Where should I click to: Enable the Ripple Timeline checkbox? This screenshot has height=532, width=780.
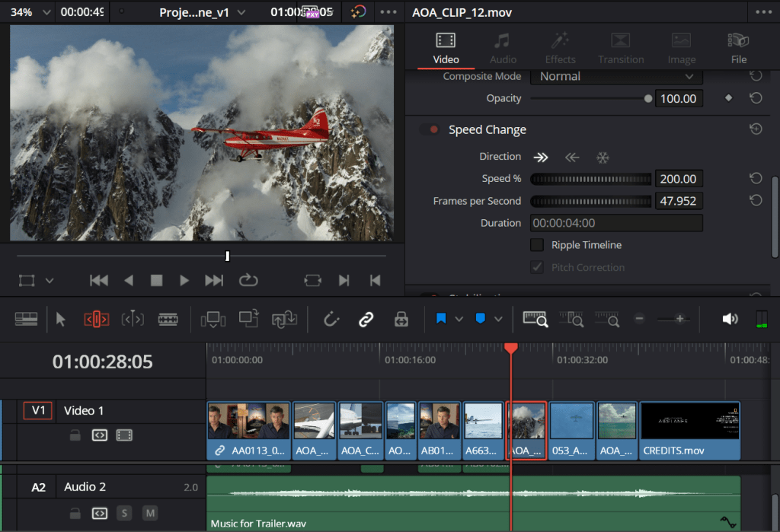tap(537, 245)
